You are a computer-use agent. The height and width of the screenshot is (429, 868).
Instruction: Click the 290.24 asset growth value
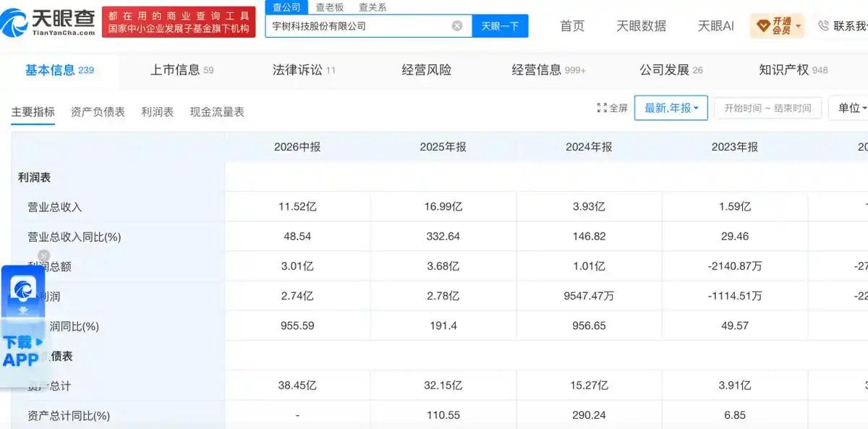(x=589, y=416)
